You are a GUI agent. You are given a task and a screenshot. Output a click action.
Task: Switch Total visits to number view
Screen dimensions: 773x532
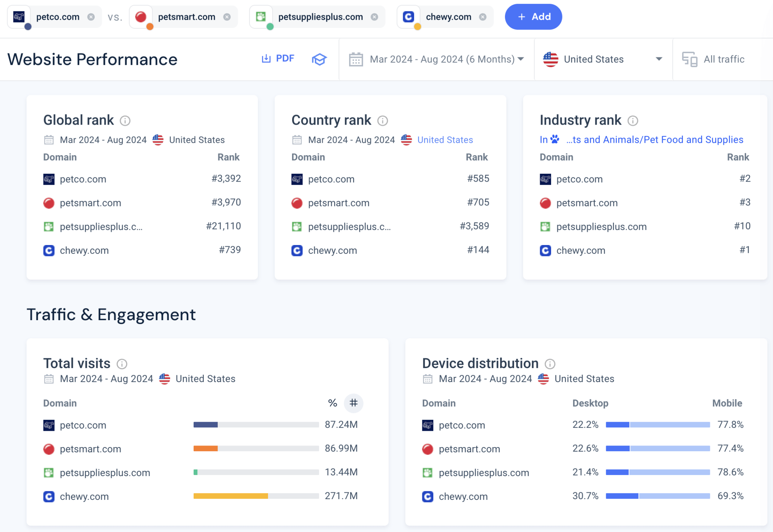(x=354, y=403)
